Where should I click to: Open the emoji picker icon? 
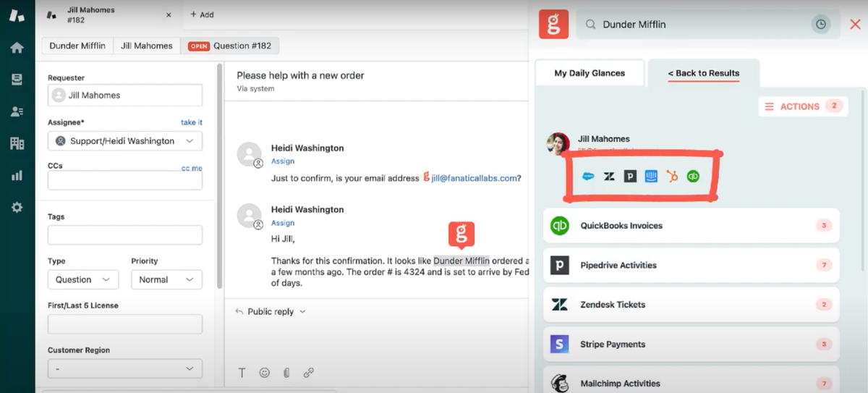tap(264, 373)
